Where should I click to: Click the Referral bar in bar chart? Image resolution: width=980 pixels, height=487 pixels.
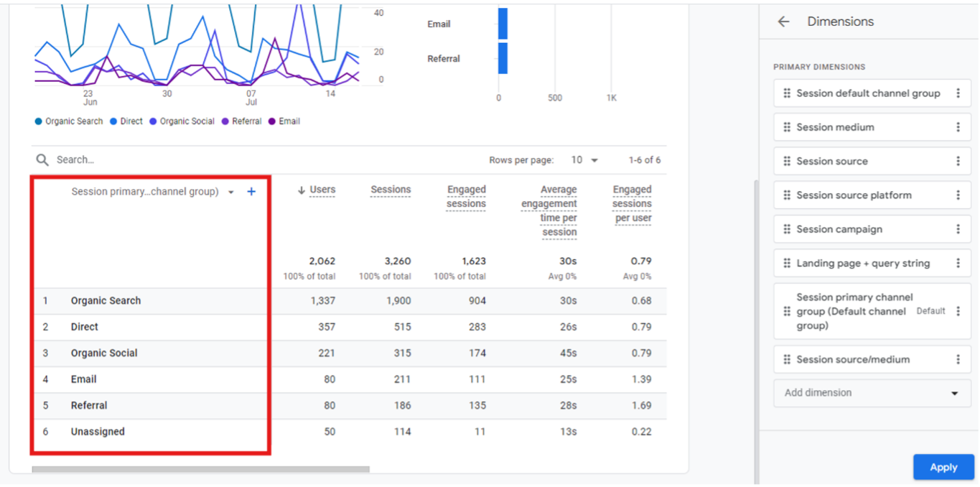503,58
